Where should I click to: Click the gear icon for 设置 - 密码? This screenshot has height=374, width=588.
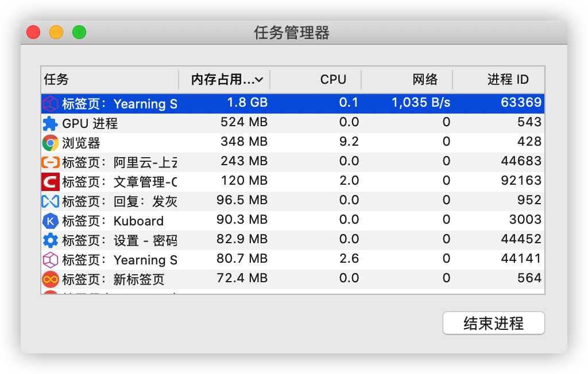coord(51,240)
